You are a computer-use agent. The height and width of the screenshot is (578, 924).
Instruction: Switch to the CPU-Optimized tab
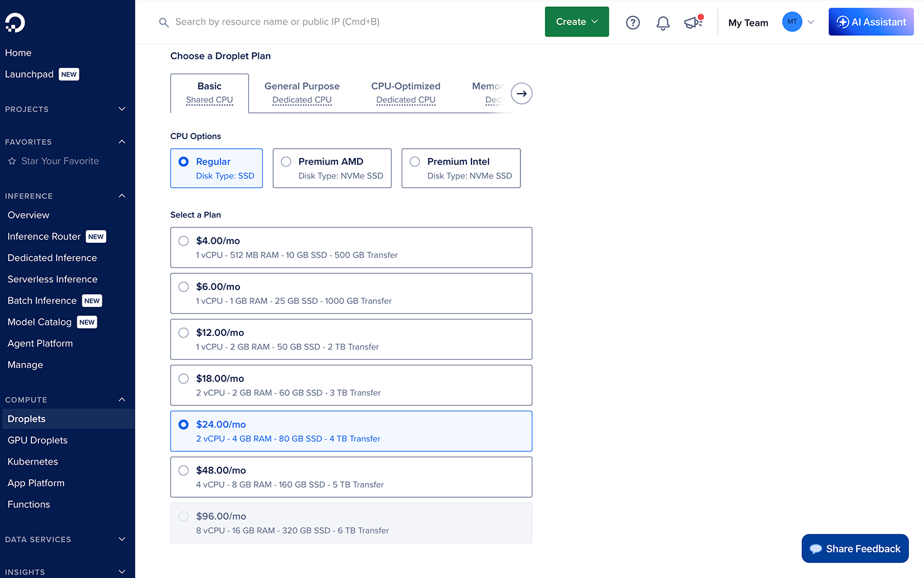point(405,93)
